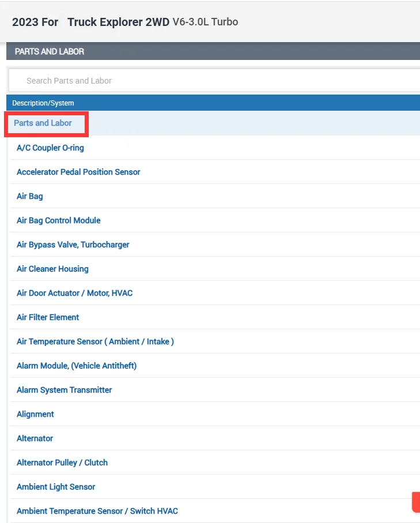Open Air Door Actuator / Motor, HVAC
The height and width of the screenshot is (523, 420).
tap(75, 293)
